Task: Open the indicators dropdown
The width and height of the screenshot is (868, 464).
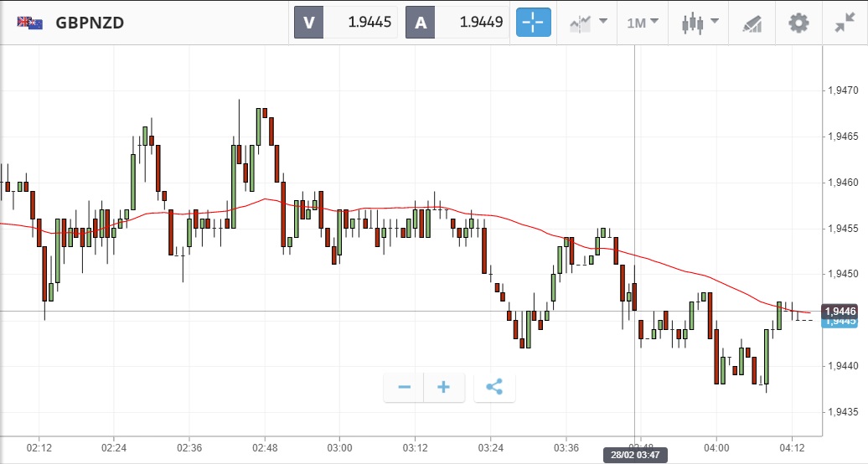Action: tap(589, 23)
